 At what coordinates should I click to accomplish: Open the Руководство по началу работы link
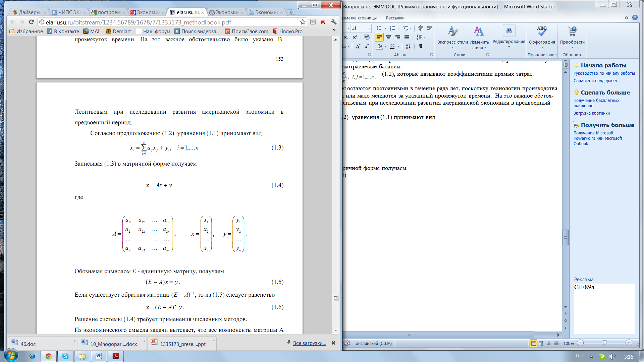(604, 73)
